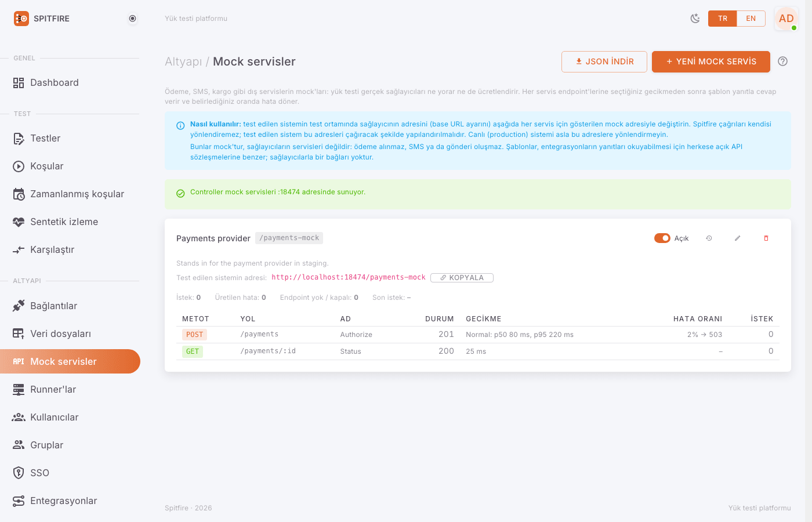
Task: Toggle the sidebar pin radio icon
Action: point(133,19)
